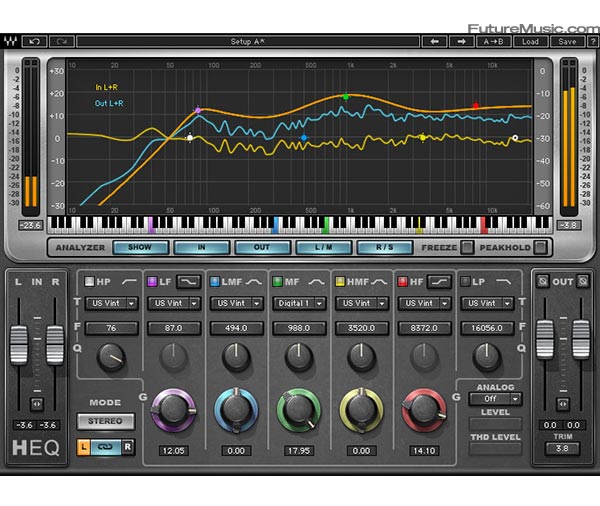The image size is (600, 506).
Task: Open LP filter type dropdown
Action: click(x=487, y=303)
